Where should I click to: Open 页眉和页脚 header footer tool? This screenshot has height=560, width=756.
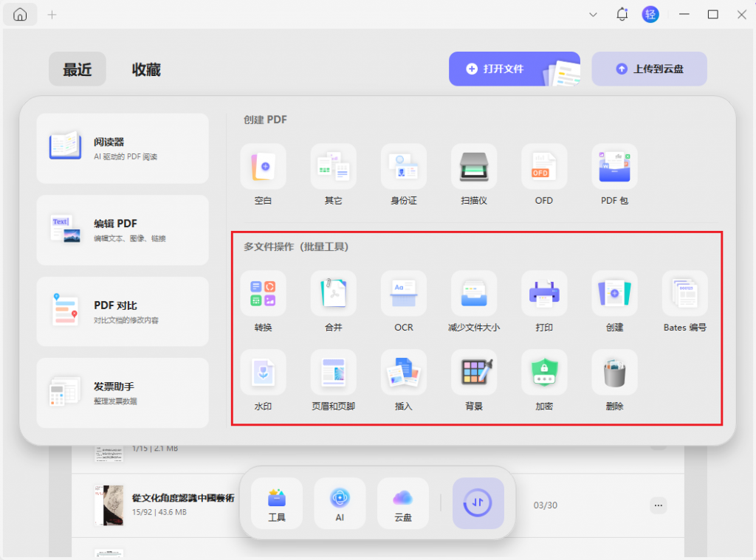[334, 372]
